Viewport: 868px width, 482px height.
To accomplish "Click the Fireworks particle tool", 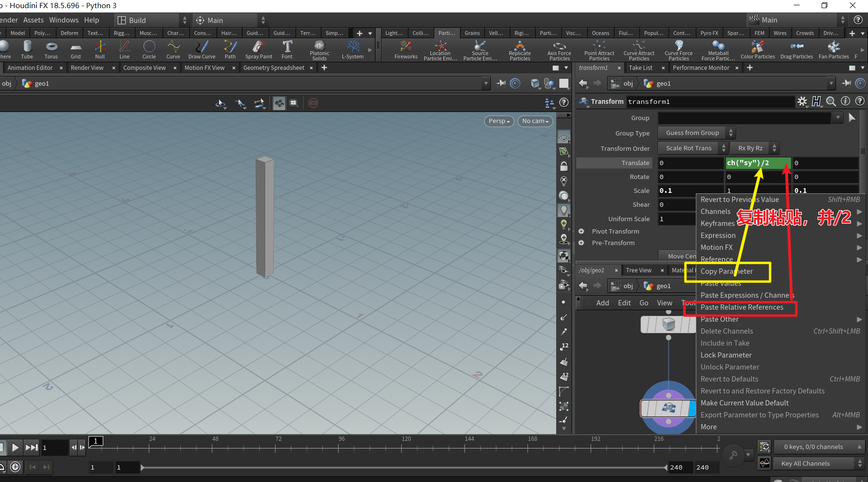I will tap(406, 50).
